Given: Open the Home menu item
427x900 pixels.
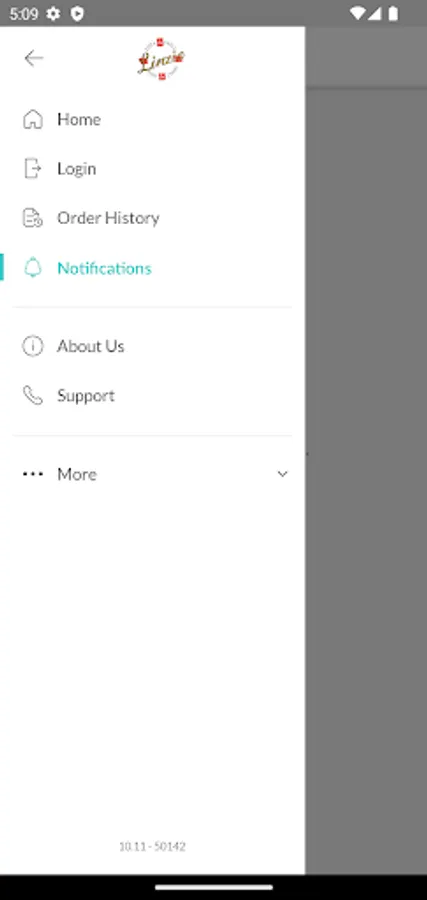Looking at the screenshot, I should coord(153,119).
